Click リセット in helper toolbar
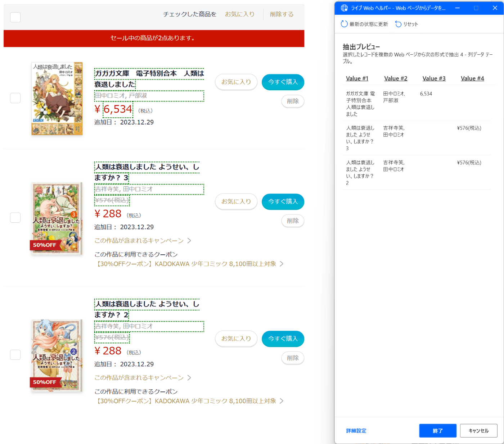The height and width of the screenshot is (444, 504). [x=410, y=24]
